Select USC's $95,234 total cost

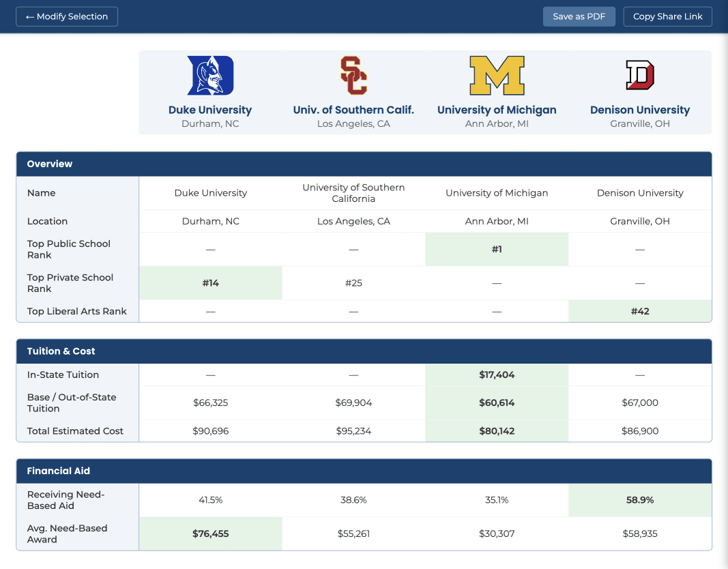pyautogui.click(x=353, y=431)
